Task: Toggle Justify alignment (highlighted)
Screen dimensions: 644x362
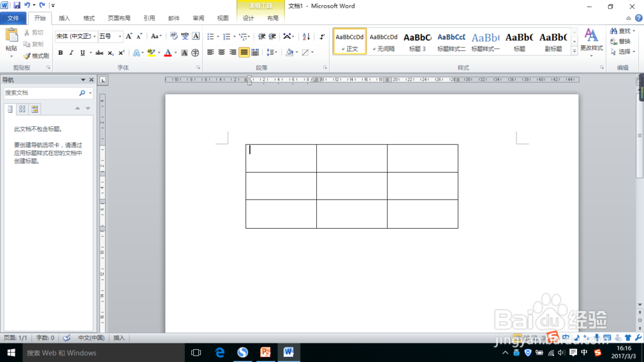Action: point(244,52)
